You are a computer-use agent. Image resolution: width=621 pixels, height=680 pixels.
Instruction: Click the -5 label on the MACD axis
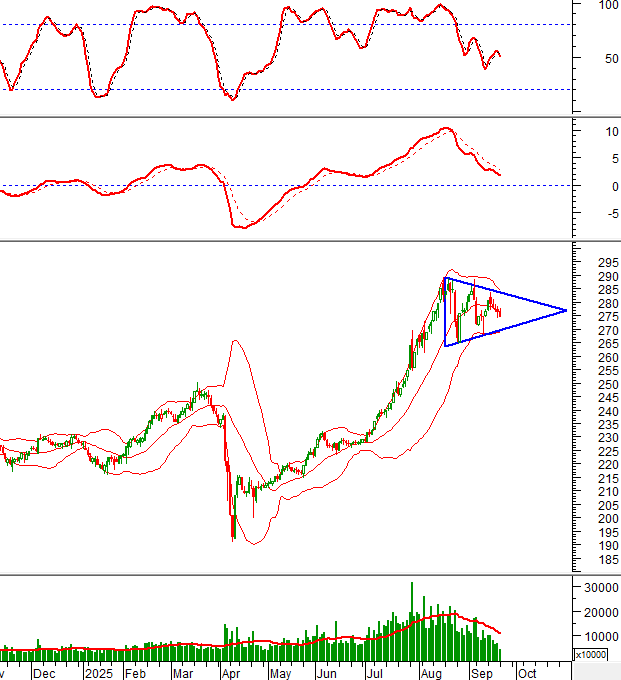coord(603,212)
